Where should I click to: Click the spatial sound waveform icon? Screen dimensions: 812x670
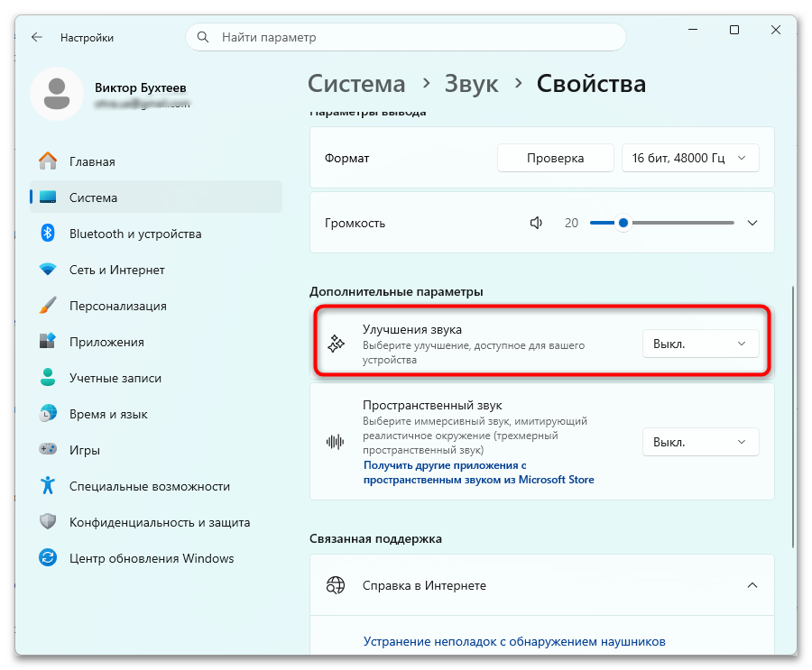[335, 442]
